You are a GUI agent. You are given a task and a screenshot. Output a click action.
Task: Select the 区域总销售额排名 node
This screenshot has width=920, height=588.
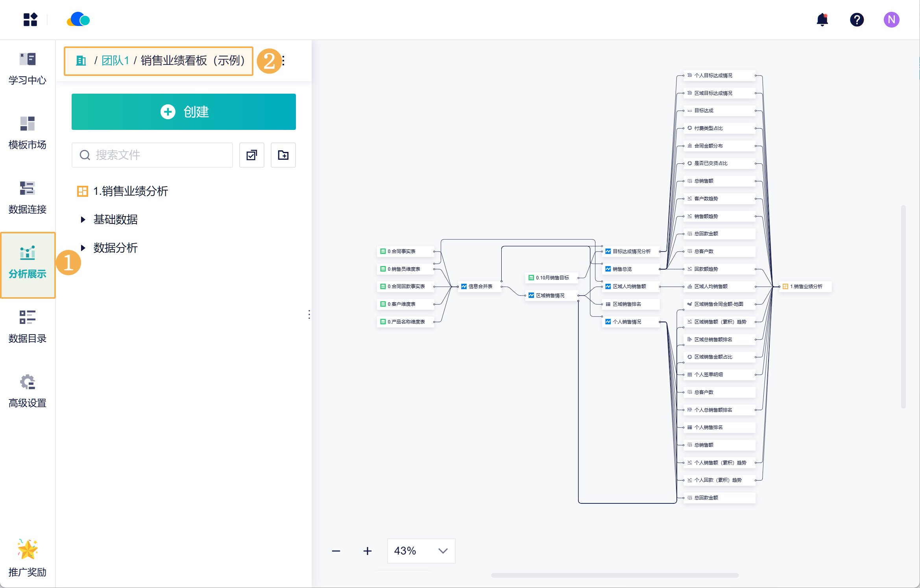pos(720,340)
